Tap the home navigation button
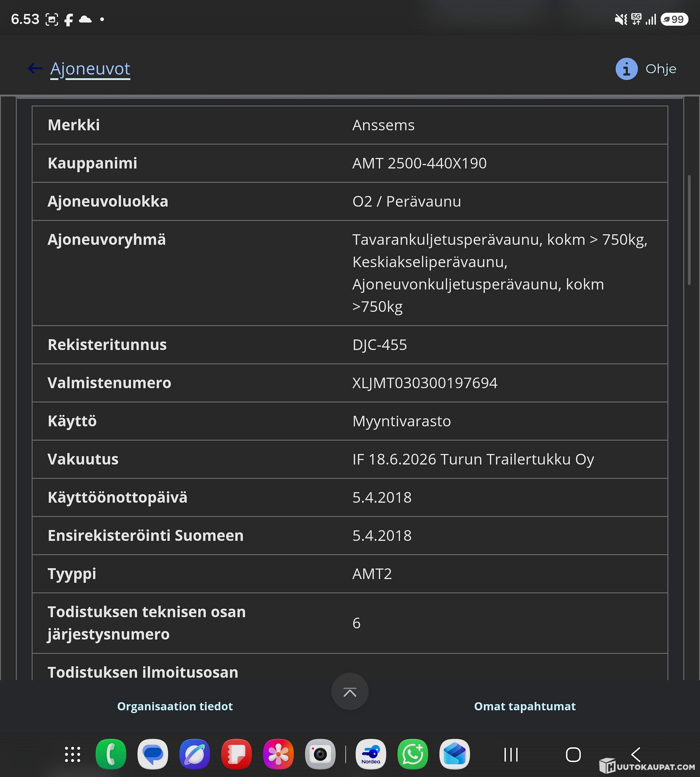The height and width of the screenshot is (777, 700). (573, 755)
